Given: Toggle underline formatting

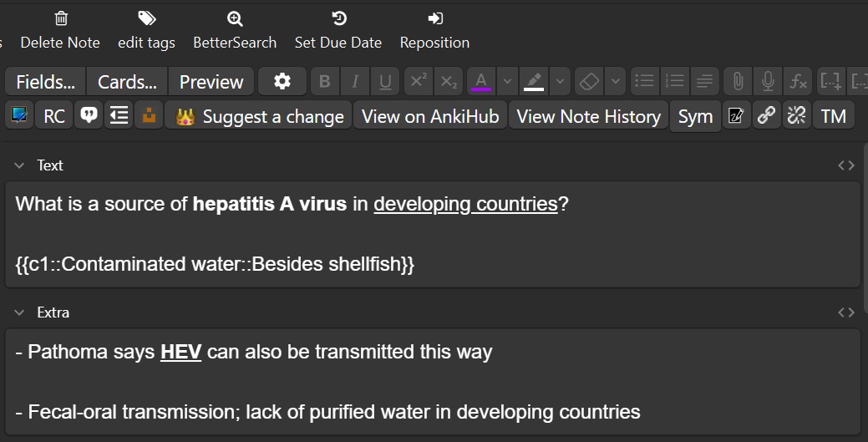Looking at the screenshot, I should [385, 81].
